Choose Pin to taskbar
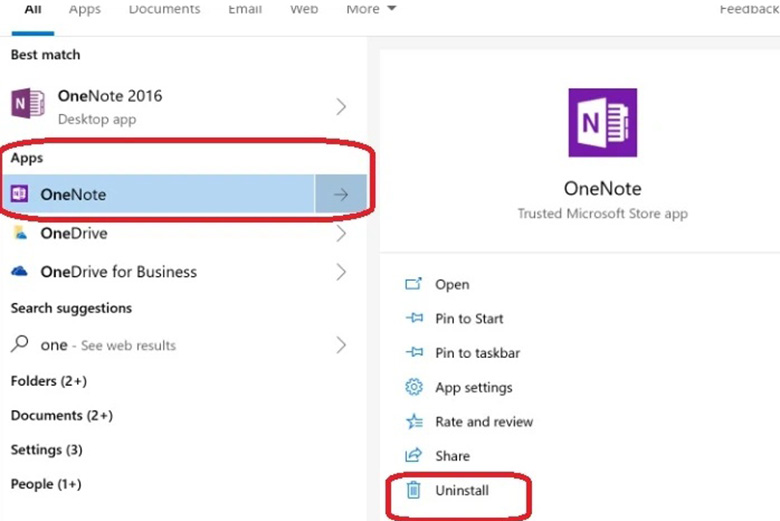This screenshot has width=780, height=521. pos(478,352)
